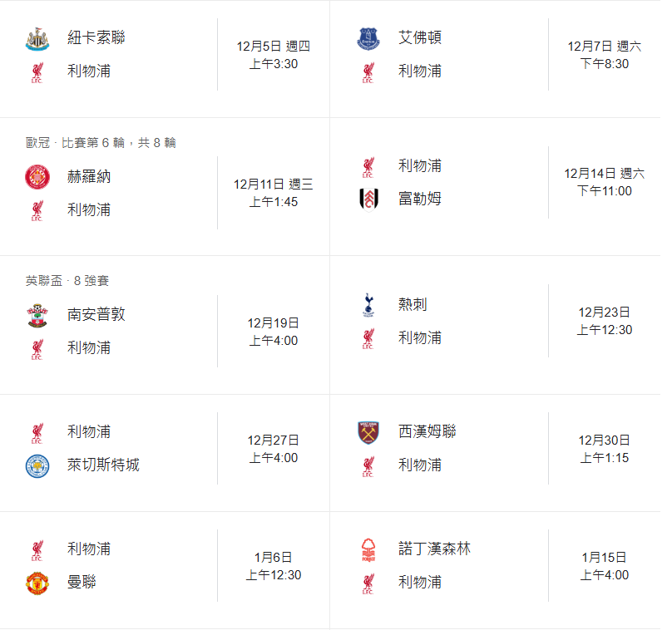This screenshot has width=672, height=630.
Task: Click the Southampton club crest
Action: (37, 316)
